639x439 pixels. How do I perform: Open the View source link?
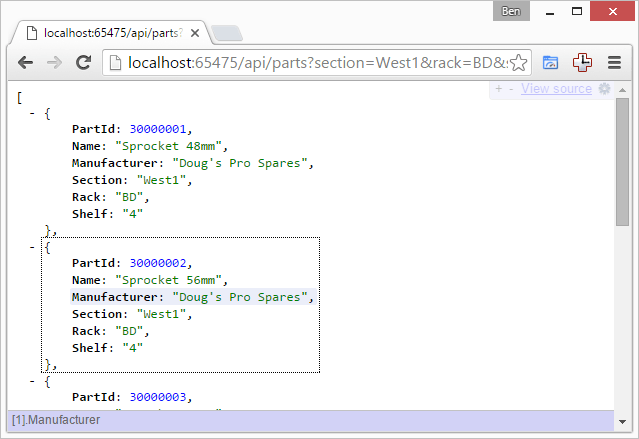[556, 88]
